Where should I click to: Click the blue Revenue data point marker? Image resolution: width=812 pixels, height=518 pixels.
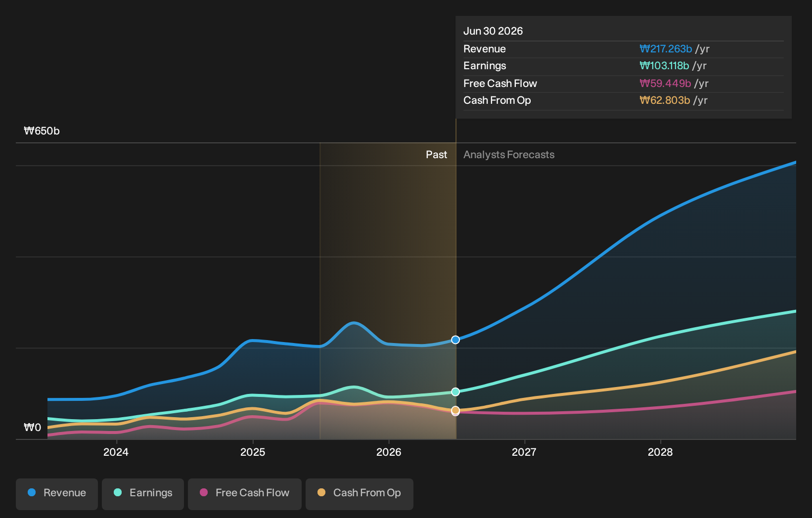point(455,340)
